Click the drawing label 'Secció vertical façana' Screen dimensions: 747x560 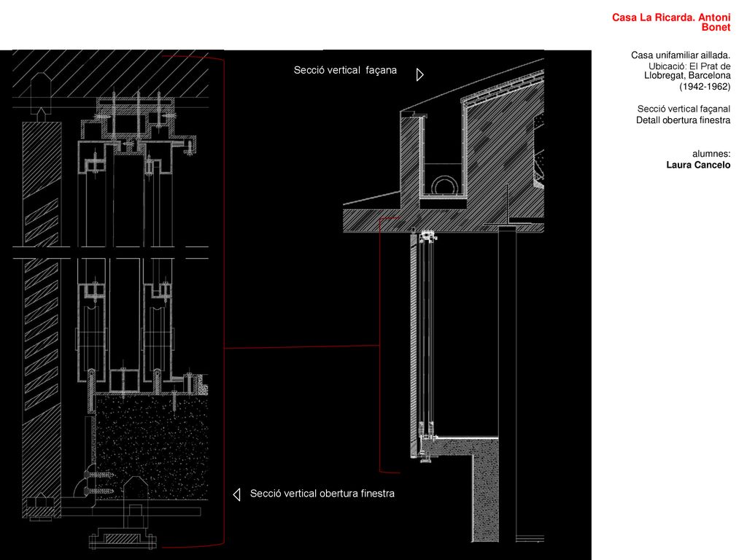345,71
